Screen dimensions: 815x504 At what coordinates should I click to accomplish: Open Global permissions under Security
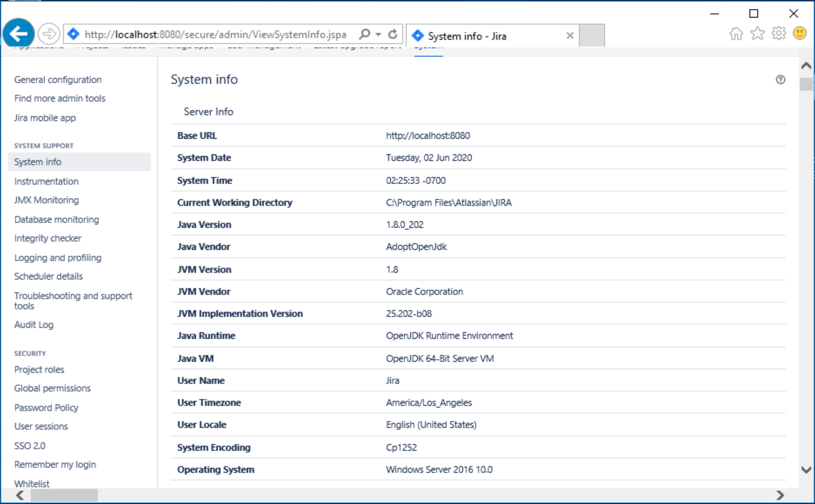52,388
